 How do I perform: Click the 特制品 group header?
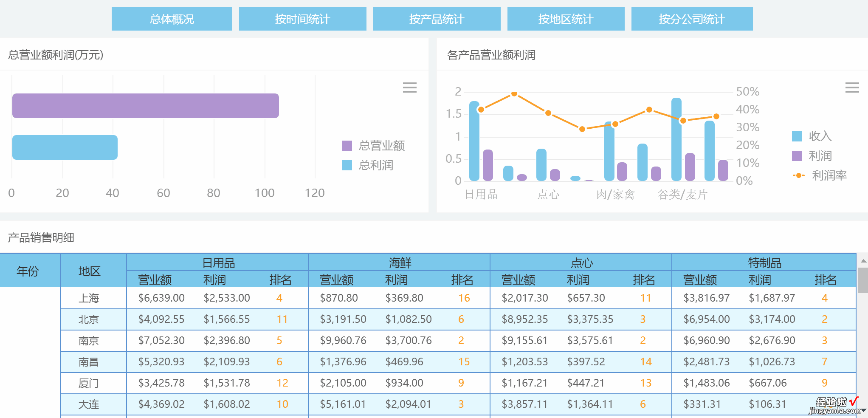point(764,263)
